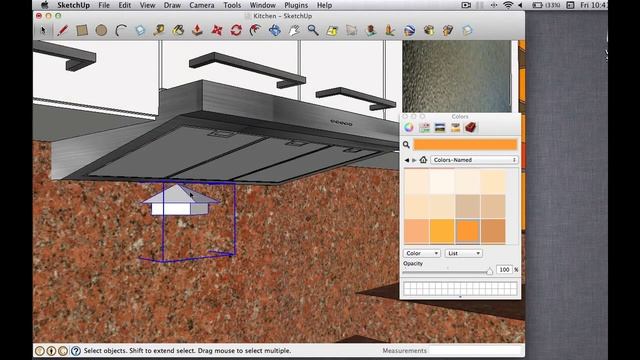The width and height of the screenshot is (640, 360).
Task: Open the Draw menu
Action: click(172, 5)
